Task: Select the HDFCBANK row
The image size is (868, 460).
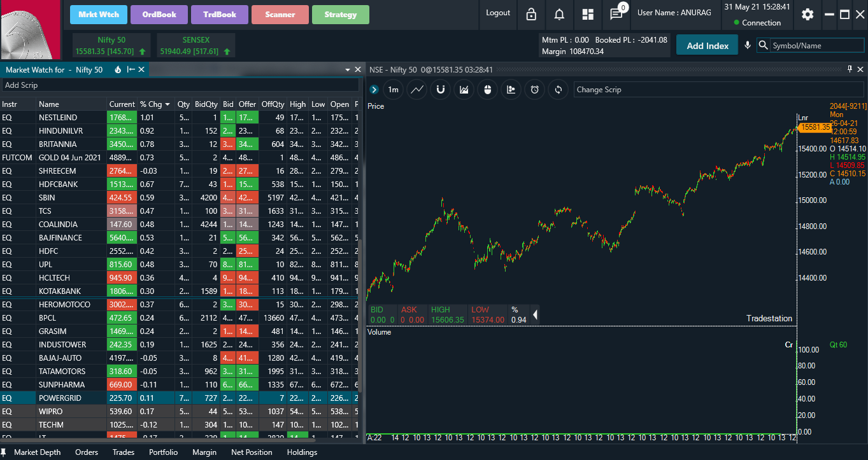Action: click(x=180, y=185)
